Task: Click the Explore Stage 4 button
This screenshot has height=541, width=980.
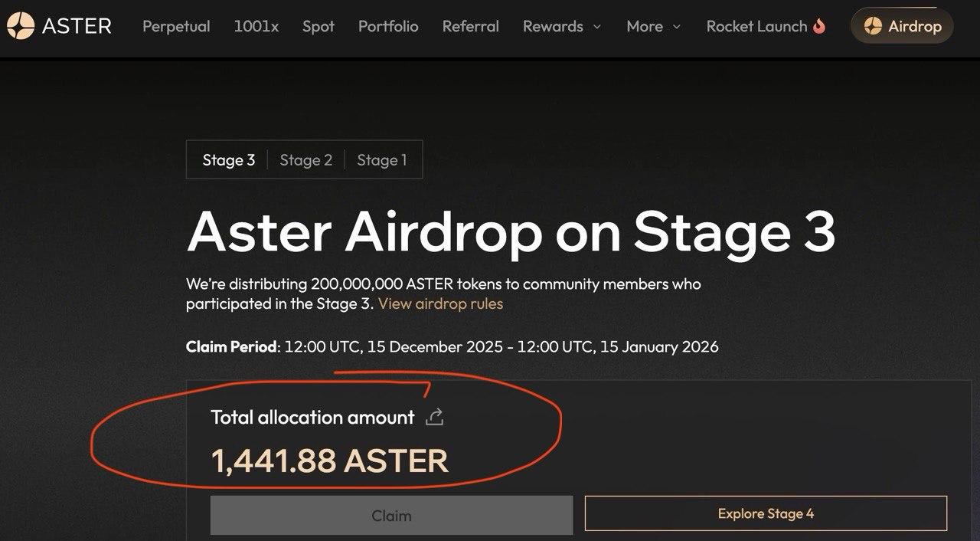Action: click(x=766, y=513)
